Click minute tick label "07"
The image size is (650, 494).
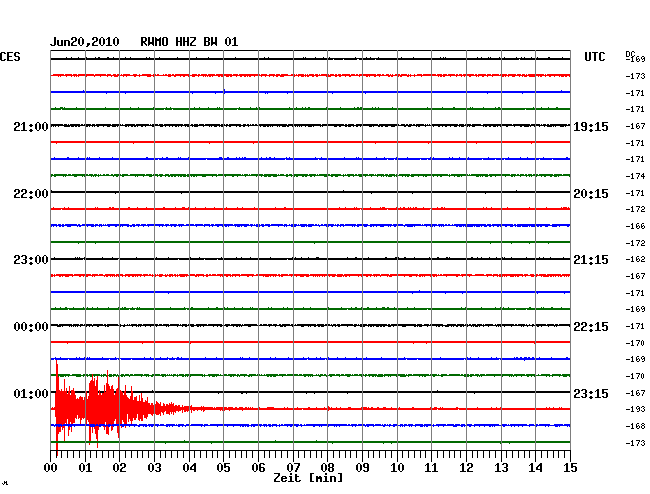tap(293, 468)
